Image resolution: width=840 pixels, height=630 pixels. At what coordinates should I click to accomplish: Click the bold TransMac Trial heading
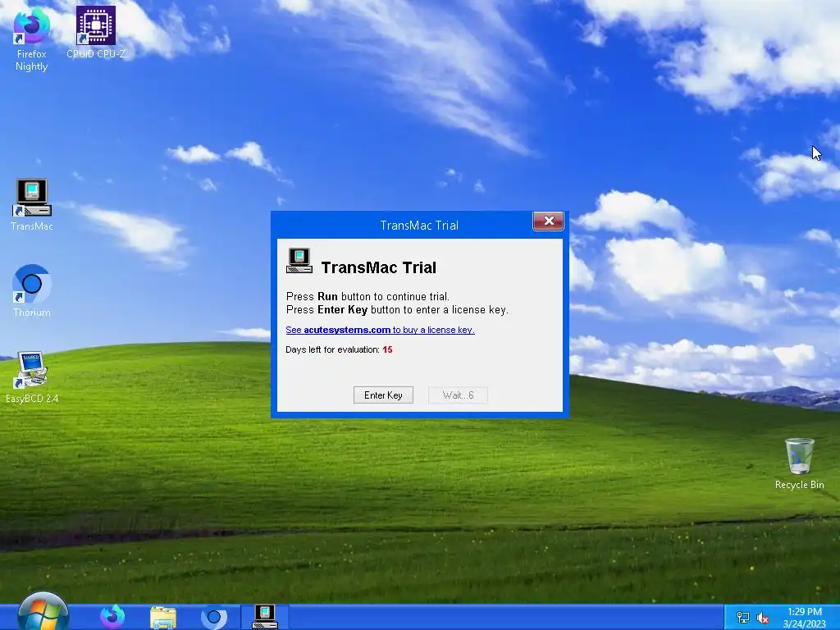click(x=379, y=267)
